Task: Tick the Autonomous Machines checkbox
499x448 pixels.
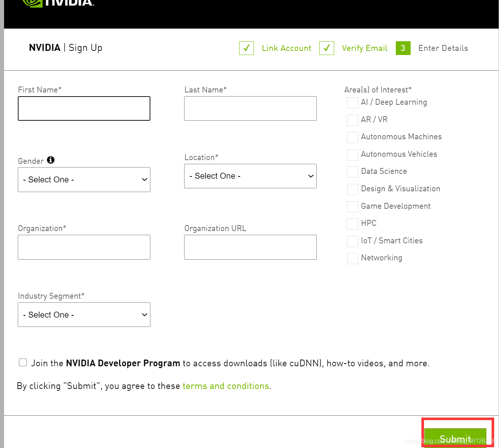Action: tap(352, 137)
